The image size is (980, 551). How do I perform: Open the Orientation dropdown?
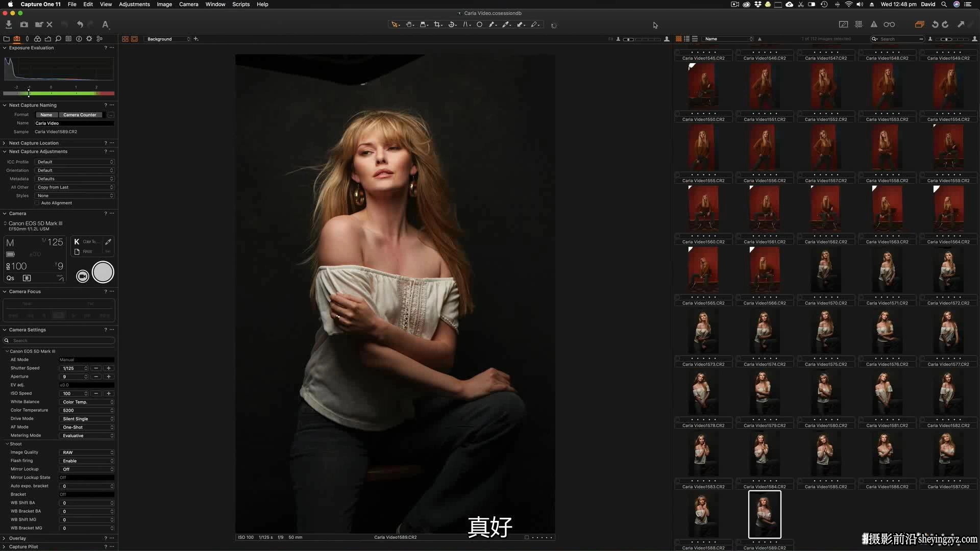tap(75, 170)
